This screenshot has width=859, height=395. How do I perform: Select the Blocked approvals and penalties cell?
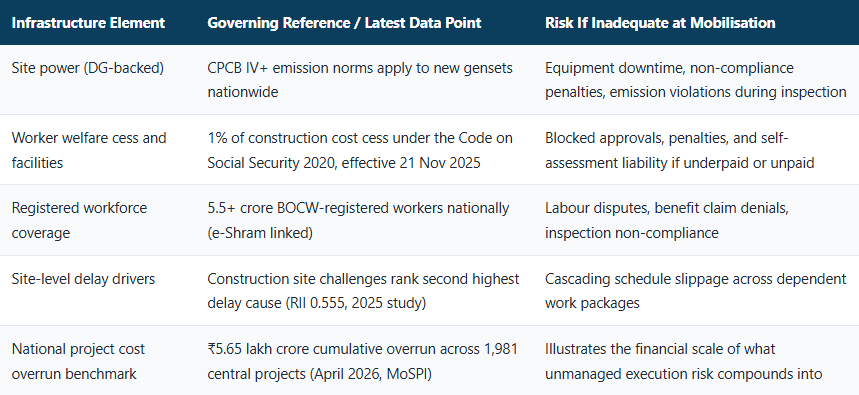[x=679, y=150]
